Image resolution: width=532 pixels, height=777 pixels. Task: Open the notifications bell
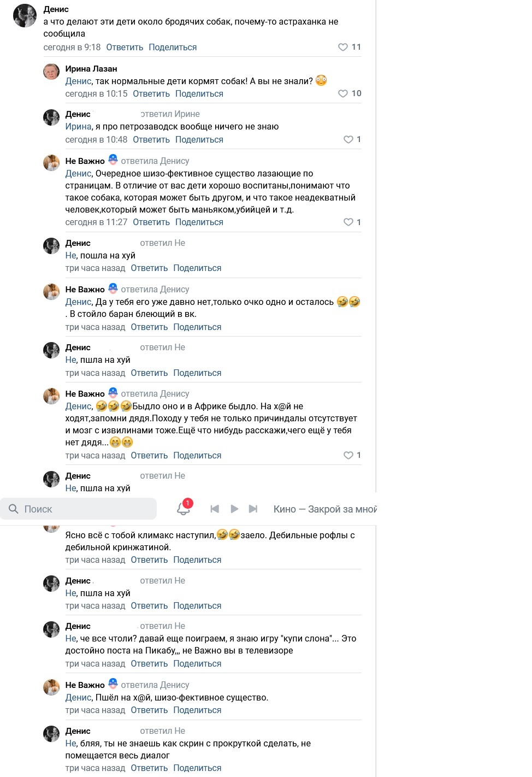tap(184, 509)
